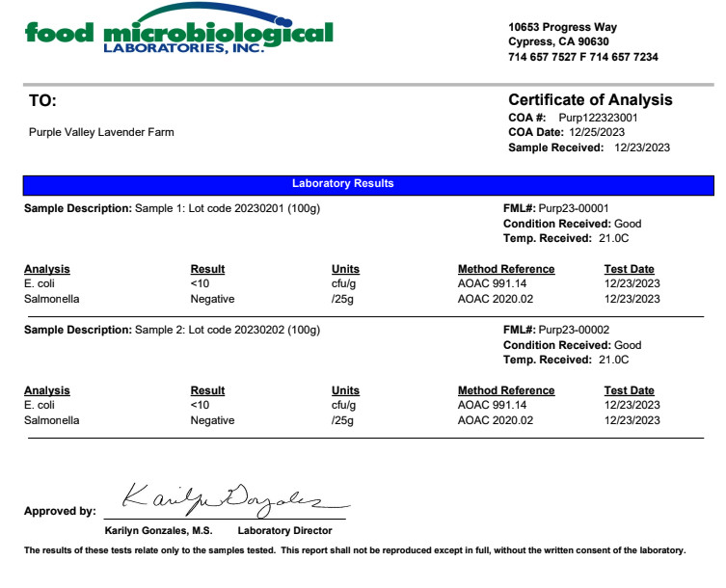Click the first Analysis column header
This screenshot has width=726, height=588.
(x=47, y=269)
